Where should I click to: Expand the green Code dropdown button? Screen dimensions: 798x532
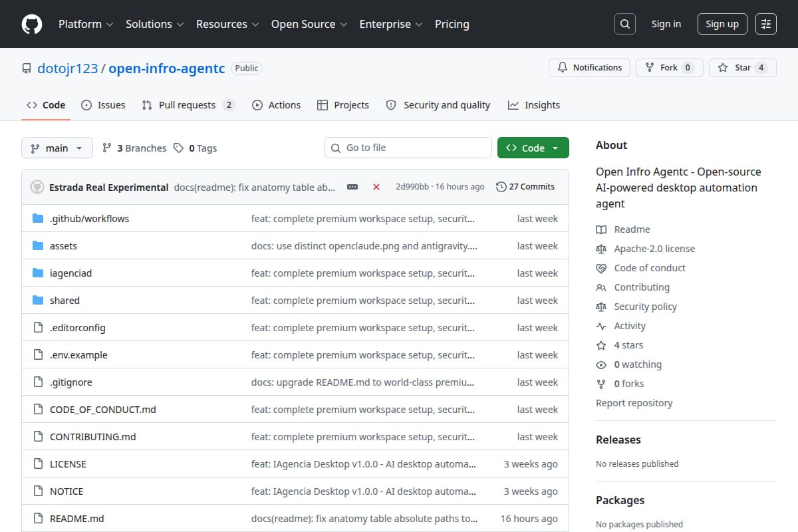533,148
